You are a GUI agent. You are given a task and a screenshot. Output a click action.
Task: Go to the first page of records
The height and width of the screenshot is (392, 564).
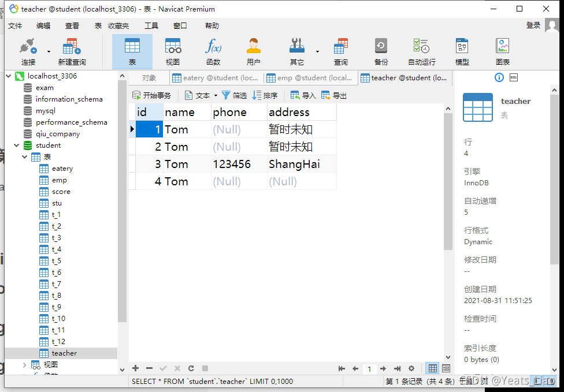[342, 369]
